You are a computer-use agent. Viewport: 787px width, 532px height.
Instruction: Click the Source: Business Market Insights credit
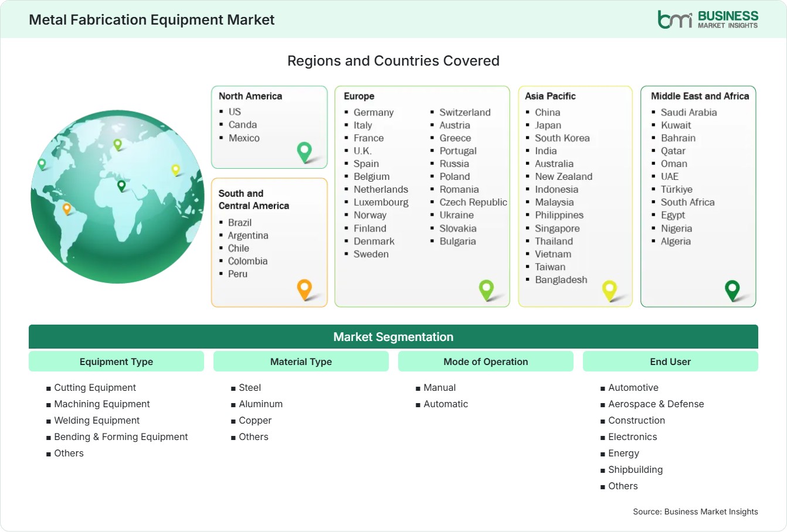tap(696, 512)
